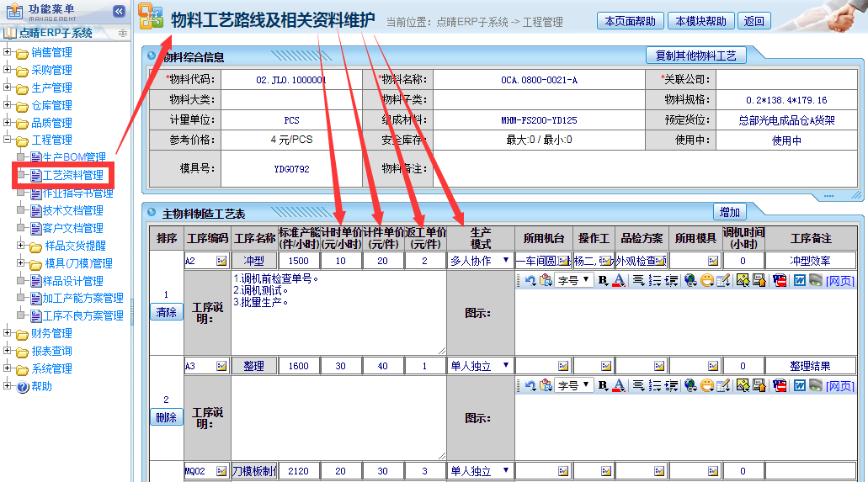Screen dimensions: 868x482
Task: Open mold picker icon in process A2 row
Action: click(x=712, y=262)
